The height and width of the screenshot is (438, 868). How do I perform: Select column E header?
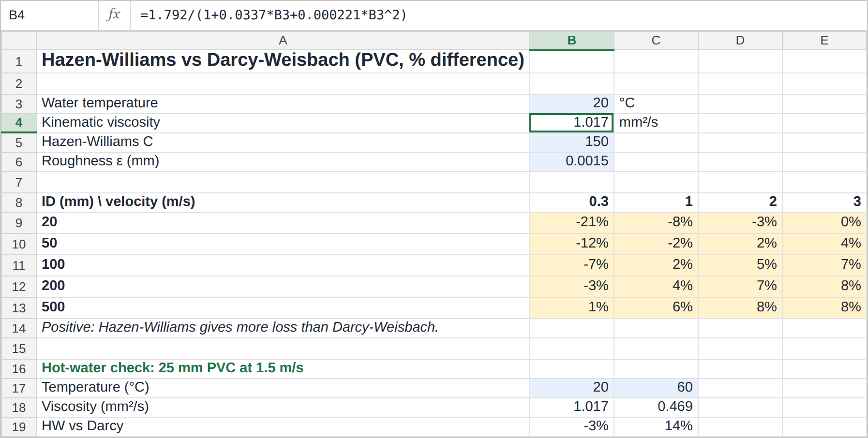824,41
